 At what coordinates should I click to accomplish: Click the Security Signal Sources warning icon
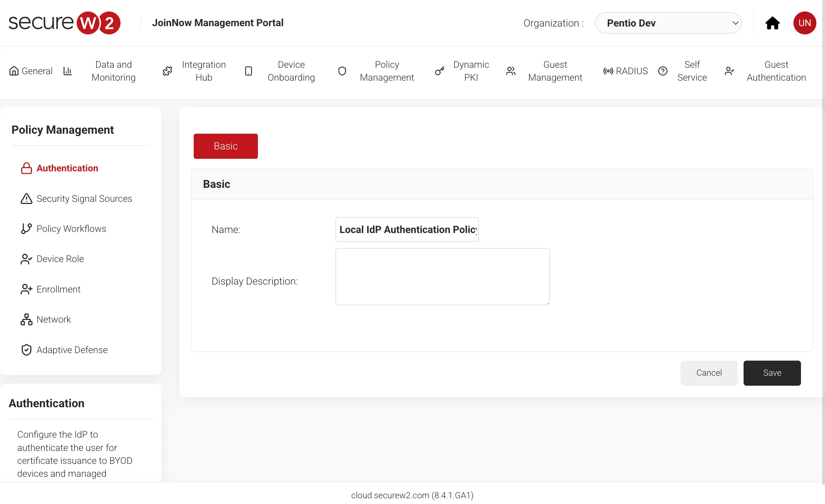click(x=27, y=199)
